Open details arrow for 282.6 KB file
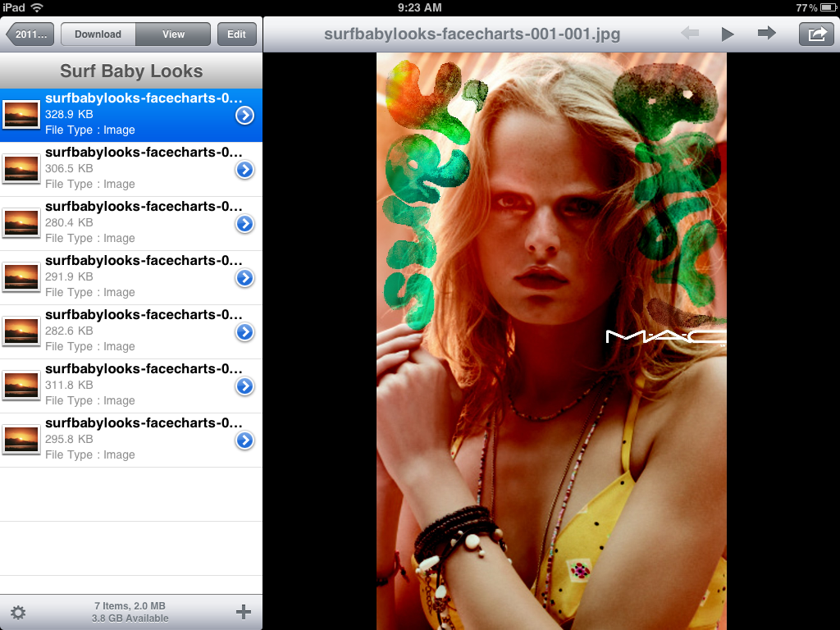Screen dimensions: 840x630 244,331
